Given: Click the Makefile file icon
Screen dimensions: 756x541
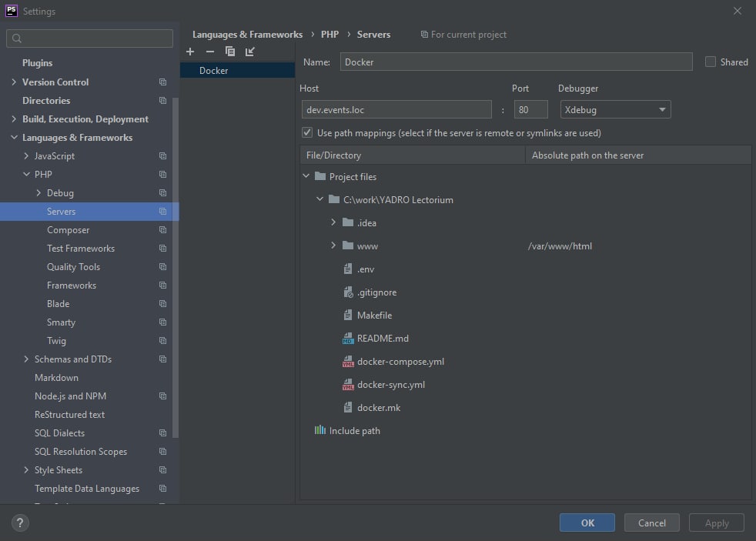Looking at the screenshot, I should 348,316.
